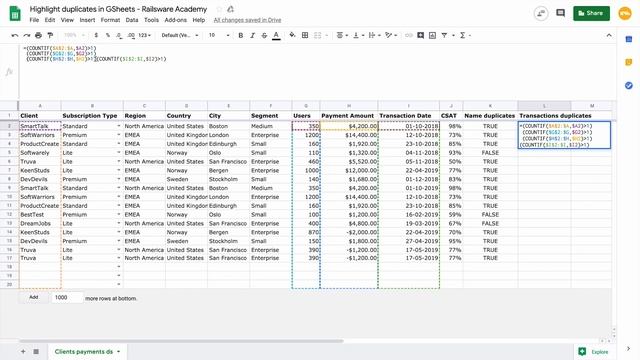Print the spreadsheet using printer icon

[38, 36]
